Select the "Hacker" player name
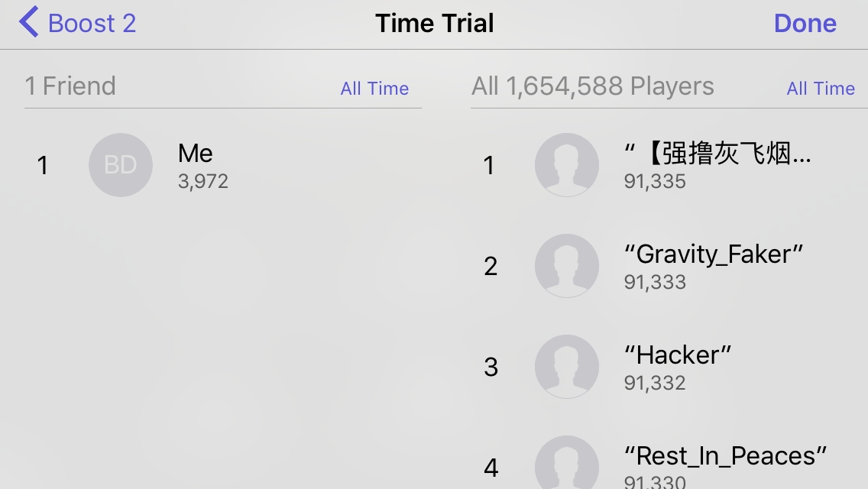Viewport: 868px width, 489px height. pos(678,355)
